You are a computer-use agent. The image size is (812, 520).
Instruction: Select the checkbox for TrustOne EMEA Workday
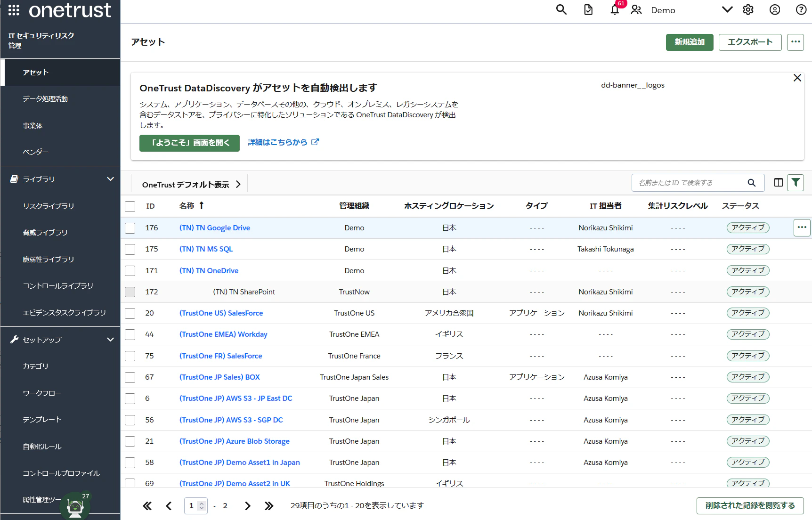tap(130, 334)
